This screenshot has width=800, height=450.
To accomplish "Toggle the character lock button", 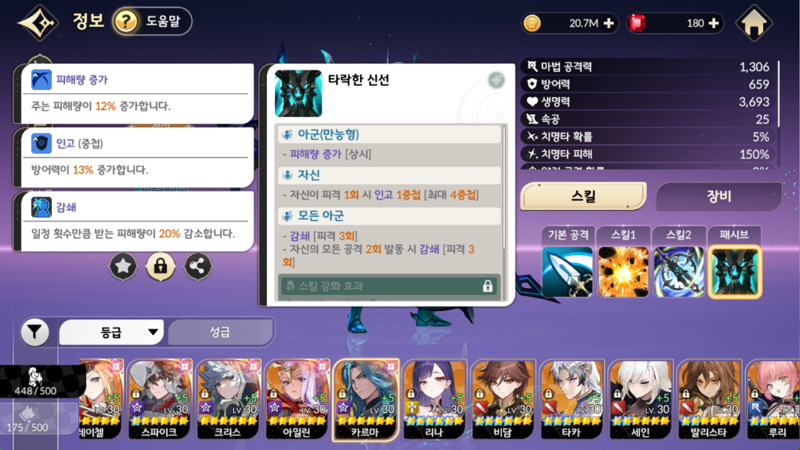I will 160,266.
